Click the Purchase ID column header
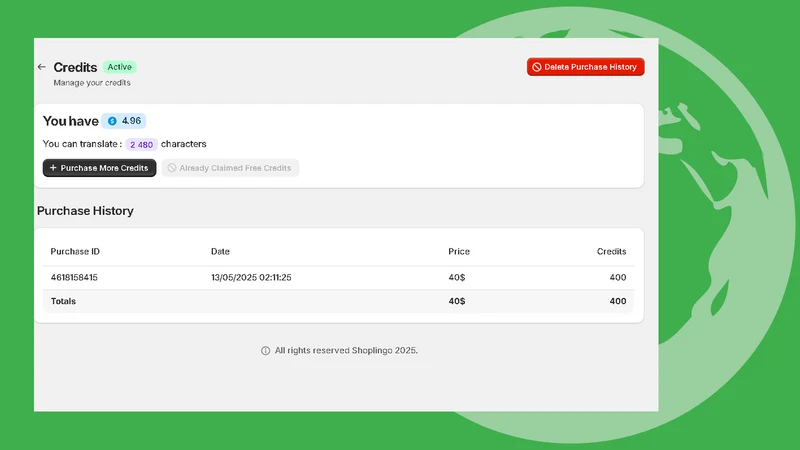800x450 pixels. pos(75,252)
